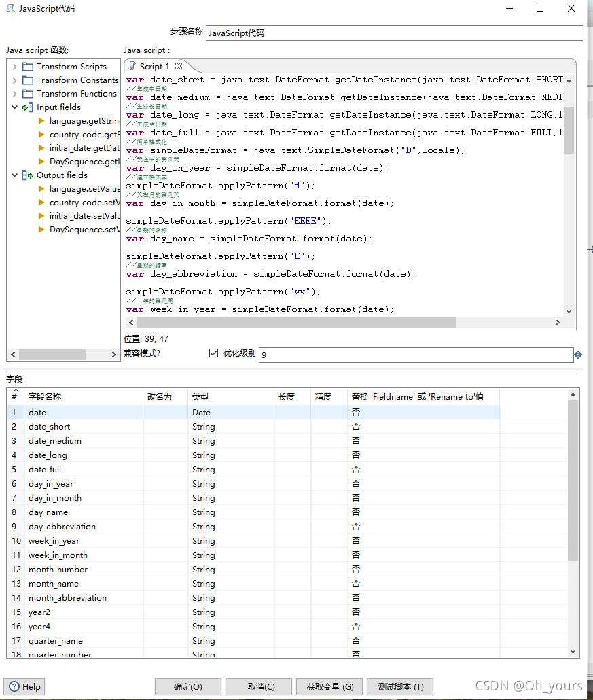Click the script editor scroll-right arrow
Viewport: 593px width, 700px height.
pos(557,322)
